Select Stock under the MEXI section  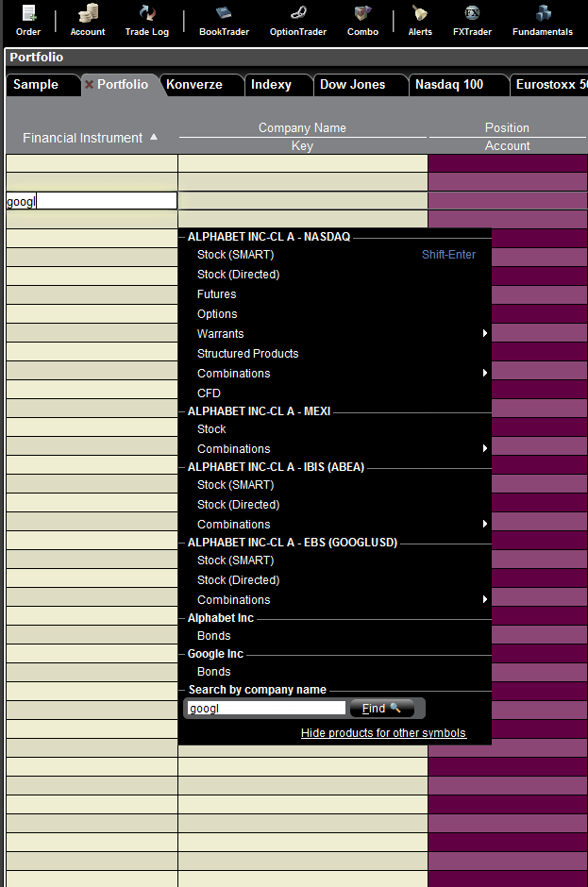pos(211,429)
